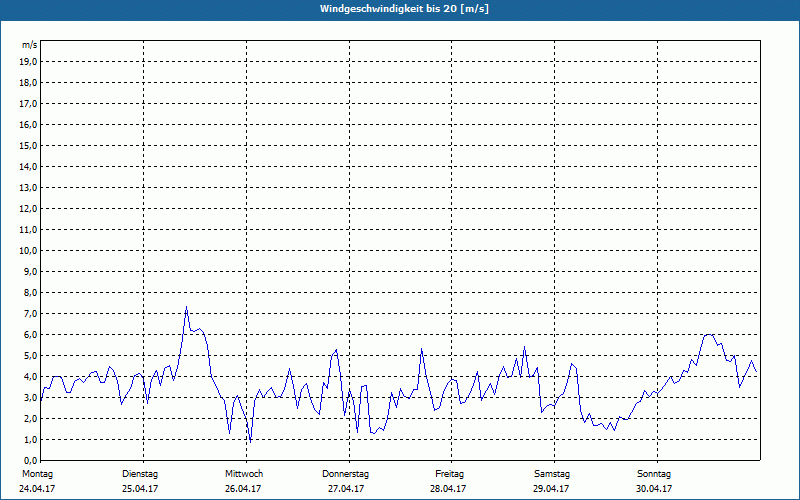Viewport: 800px width, 500px height.
Task: Click the highest wind peak on Tuesday
Action: point(186,307)
